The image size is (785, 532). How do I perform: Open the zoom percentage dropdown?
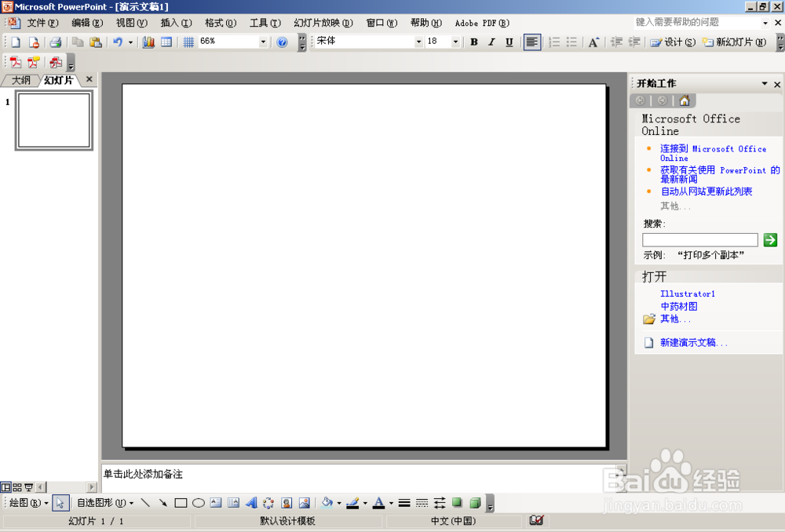click(262, 42)
